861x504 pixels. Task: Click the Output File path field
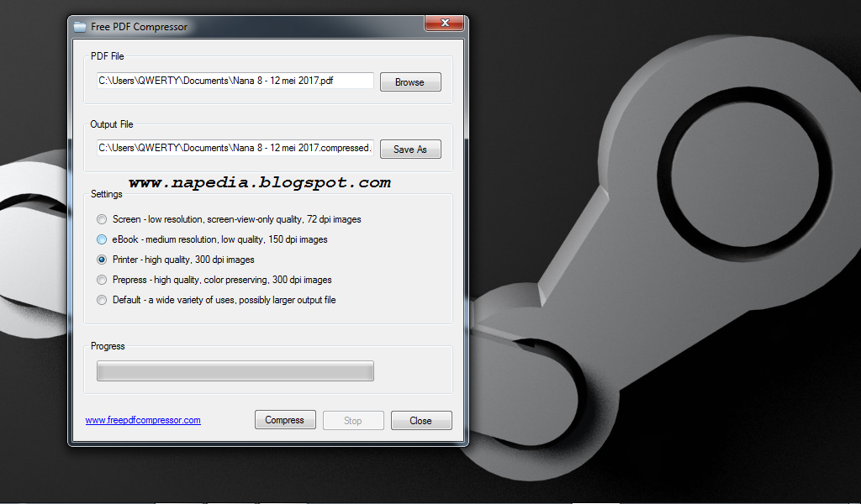[235, 148]
